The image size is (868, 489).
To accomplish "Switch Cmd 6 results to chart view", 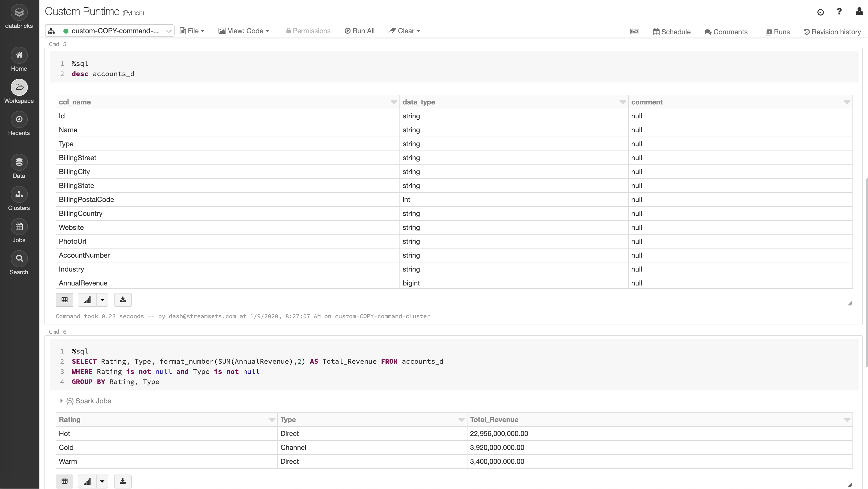I will [x=87, y=481].
